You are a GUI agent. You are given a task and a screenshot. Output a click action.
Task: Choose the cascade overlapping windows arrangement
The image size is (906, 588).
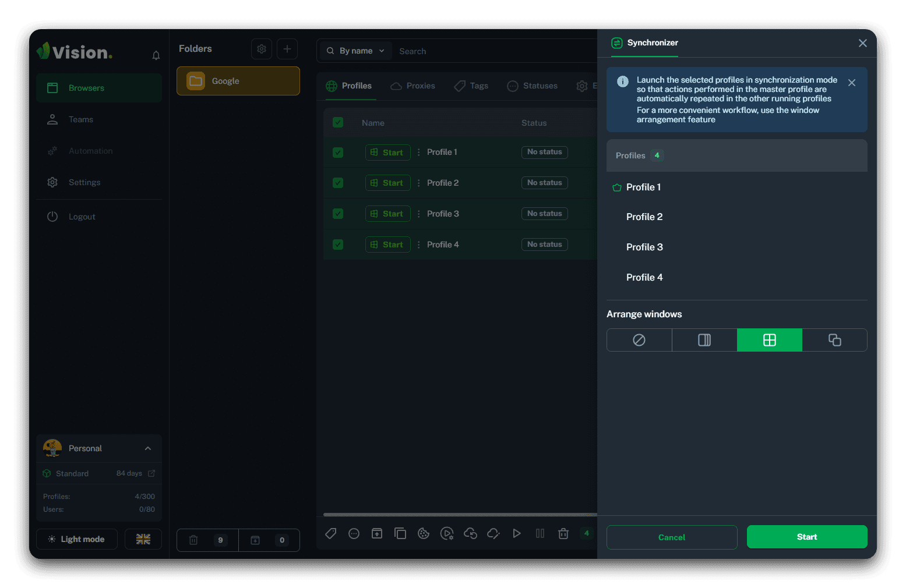point(834,340)
